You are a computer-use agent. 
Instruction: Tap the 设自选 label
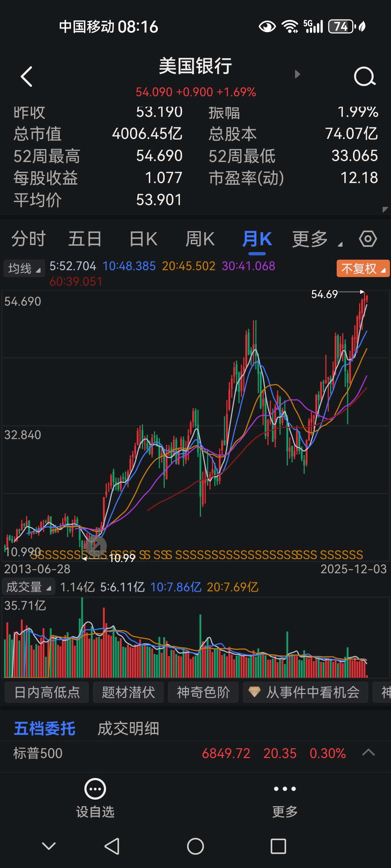tap(95, 812)
